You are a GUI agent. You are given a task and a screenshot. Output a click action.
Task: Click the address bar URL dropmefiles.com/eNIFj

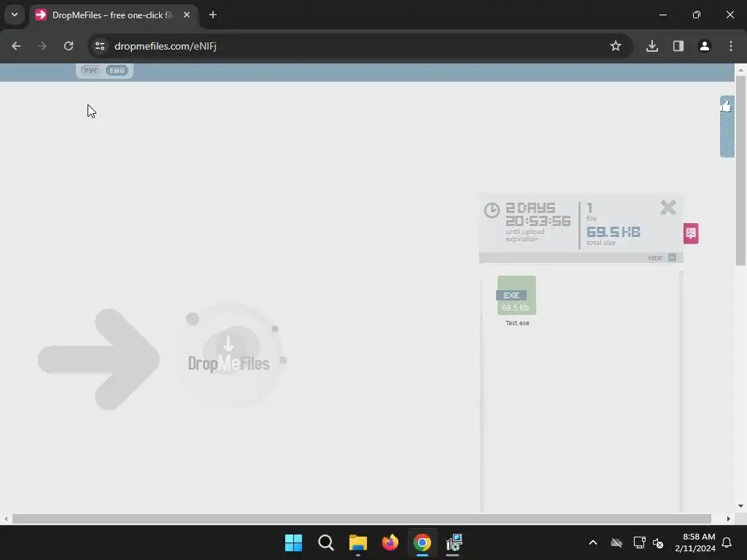(x=166, y=46)
